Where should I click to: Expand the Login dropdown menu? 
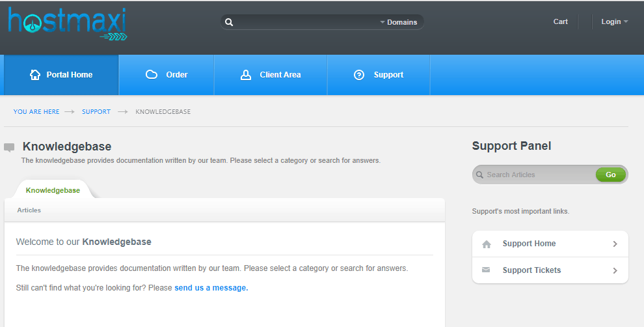tap(615, 21)
